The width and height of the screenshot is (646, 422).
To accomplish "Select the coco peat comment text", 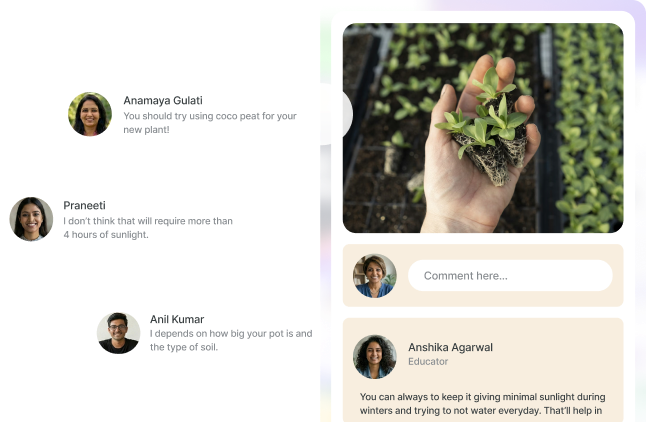I will tap(210, 123).
